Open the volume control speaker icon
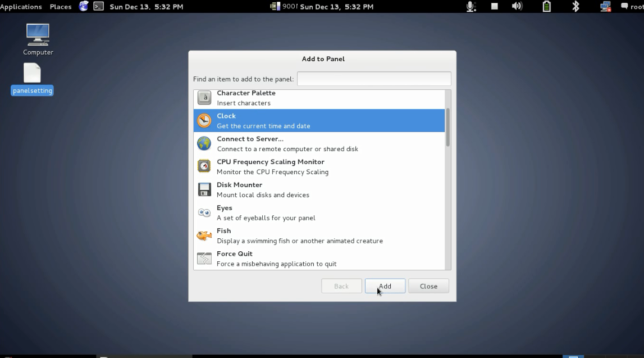 (x=517, y=6)
